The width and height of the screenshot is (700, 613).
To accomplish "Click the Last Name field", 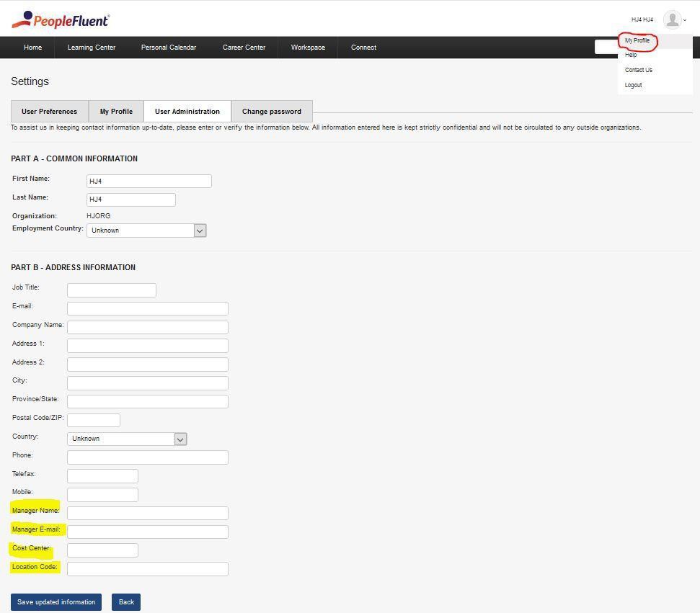I will click(130, 200).
